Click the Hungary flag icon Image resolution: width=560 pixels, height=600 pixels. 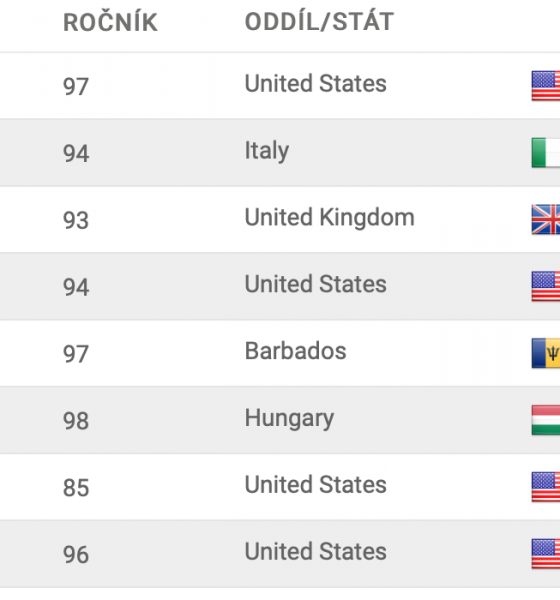pos(546,420)
